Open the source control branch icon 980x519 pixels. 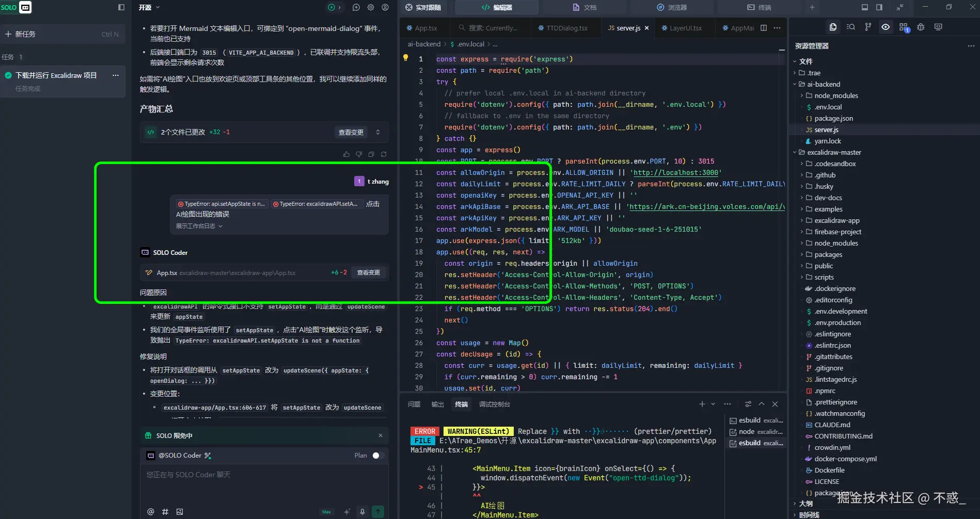(868, 27)
